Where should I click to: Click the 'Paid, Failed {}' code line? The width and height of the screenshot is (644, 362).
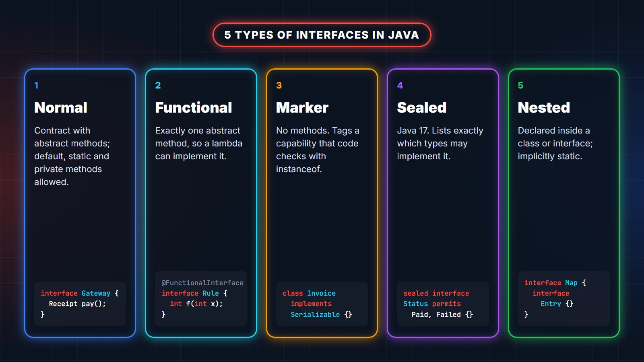pyautogui.click(x=442, y=315)
